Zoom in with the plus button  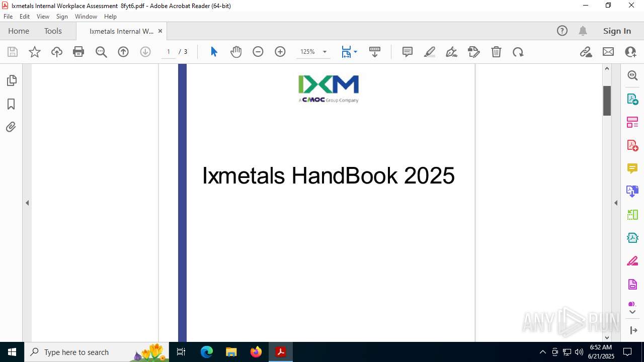click(280, 52)
